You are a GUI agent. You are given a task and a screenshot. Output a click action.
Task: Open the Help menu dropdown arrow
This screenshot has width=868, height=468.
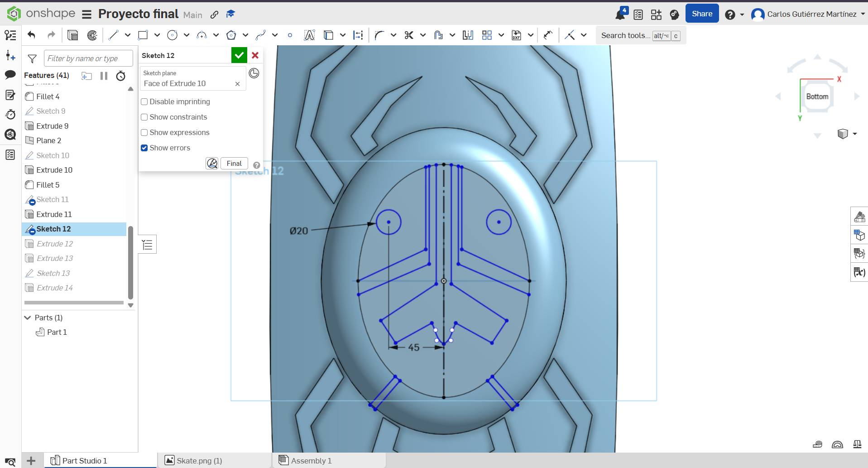tap(742, 14)
